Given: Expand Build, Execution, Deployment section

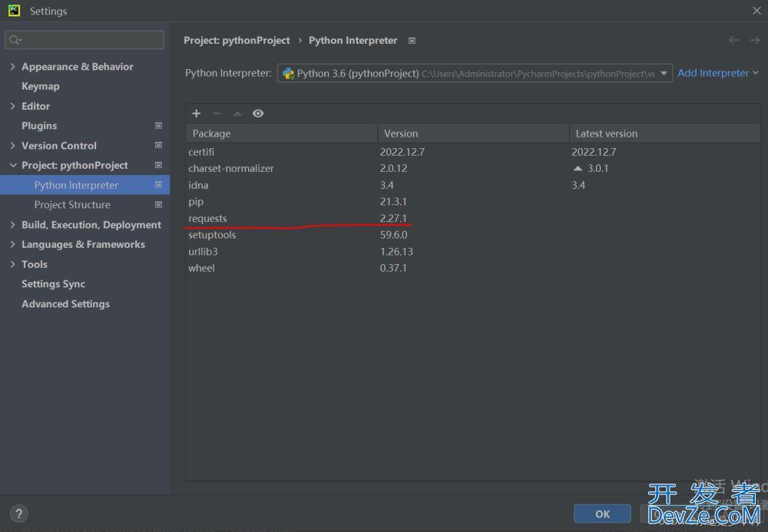Looking at the screenshot, I should click(13, 225).
